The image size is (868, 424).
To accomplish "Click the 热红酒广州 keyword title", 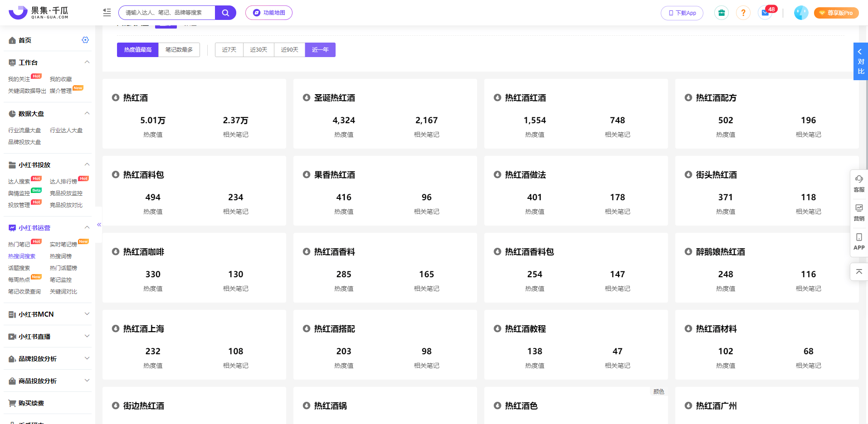I will point(717,406).
